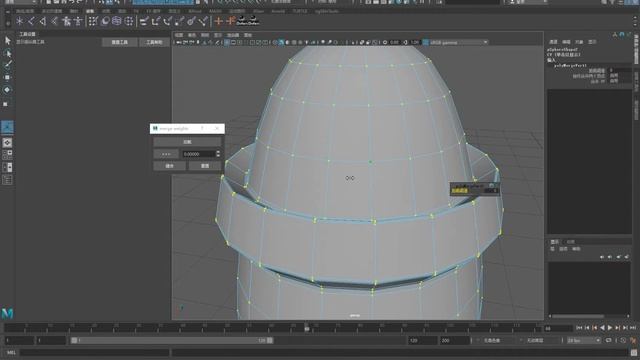640x360 pixels.
Task: Click the 0.00000 value field in merge weights
Action: tap(198, 154)
